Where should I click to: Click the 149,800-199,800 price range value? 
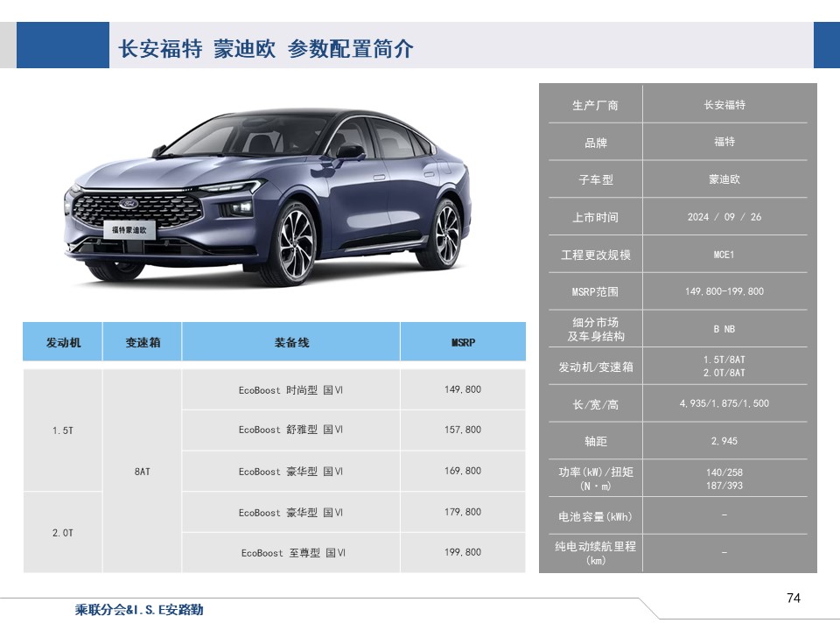point(724,291)
